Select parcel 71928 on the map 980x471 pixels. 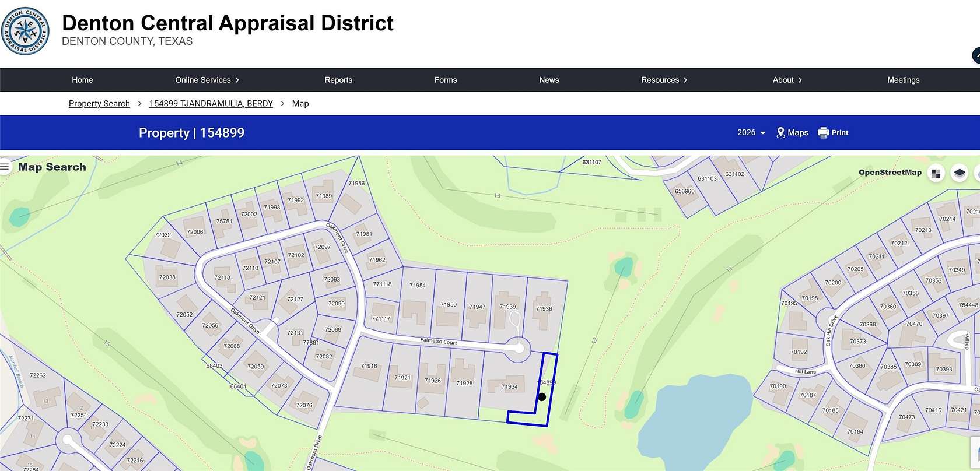click(464, 383)
